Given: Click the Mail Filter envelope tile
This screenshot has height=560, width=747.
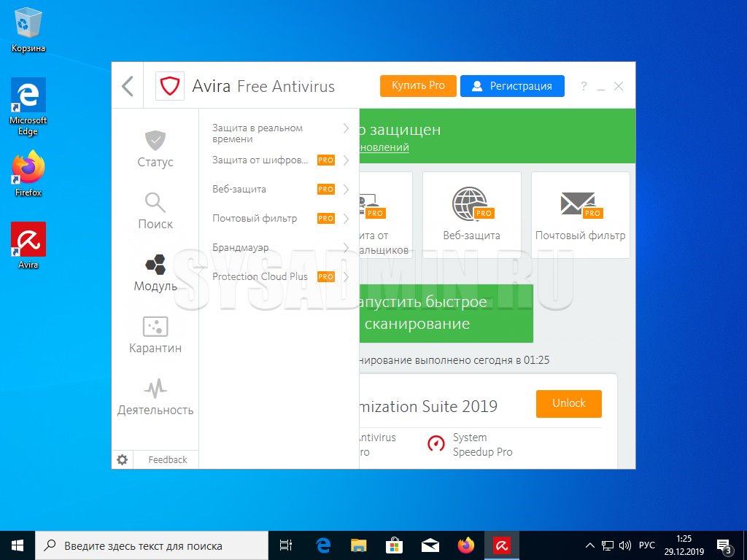Looking at the screenshot, I should pos(580,214).
